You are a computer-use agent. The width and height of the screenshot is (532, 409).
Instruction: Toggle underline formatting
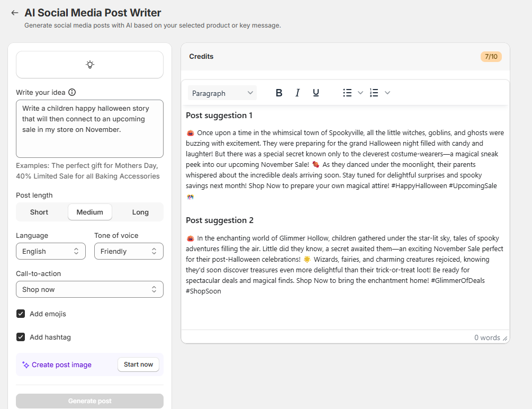(x=316, y=93)
